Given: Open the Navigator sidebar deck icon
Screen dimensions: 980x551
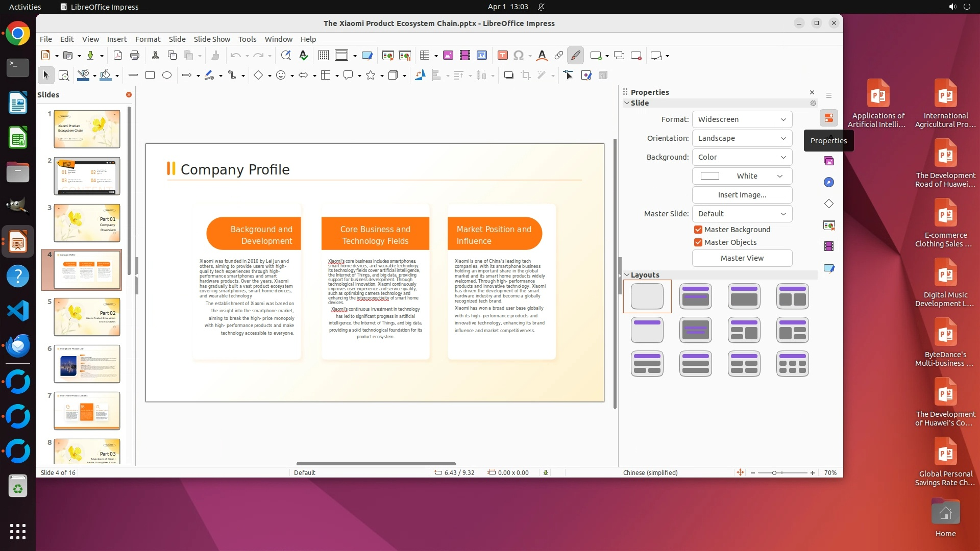Looking at the screenshot, I should click(828, 182).
